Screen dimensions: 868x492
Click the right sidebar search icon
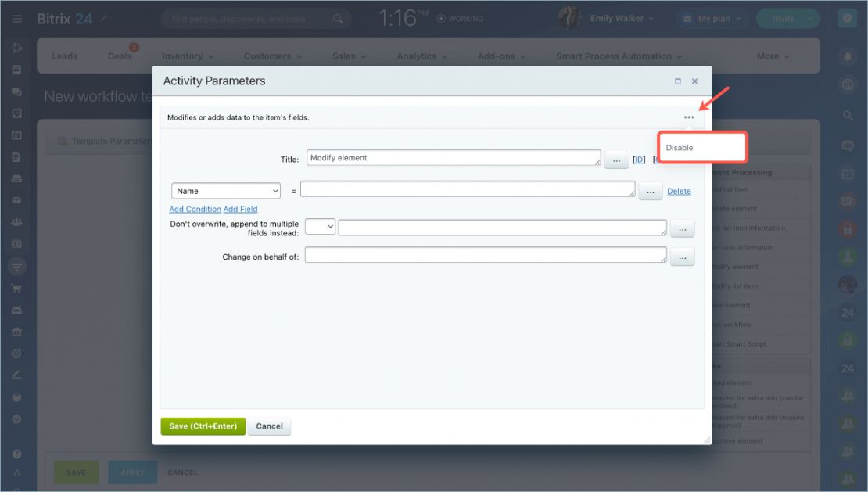click(x=848, y=115)
